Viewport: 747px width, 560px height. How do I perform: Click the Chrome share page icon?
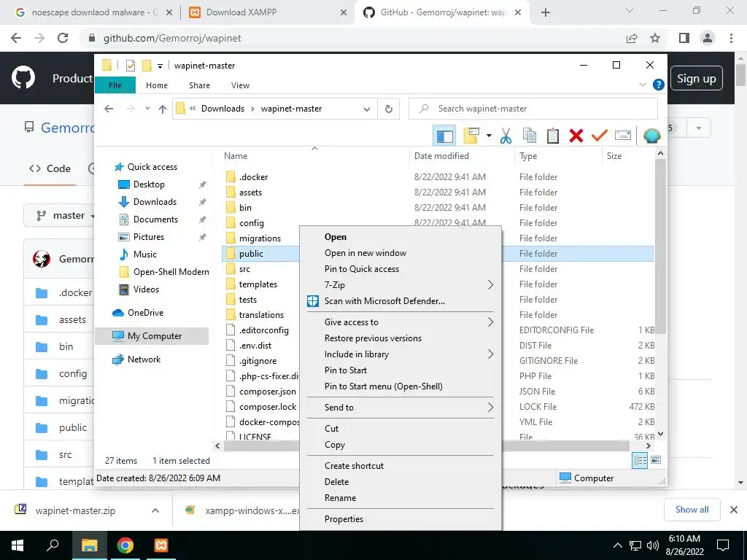(632, 38)
